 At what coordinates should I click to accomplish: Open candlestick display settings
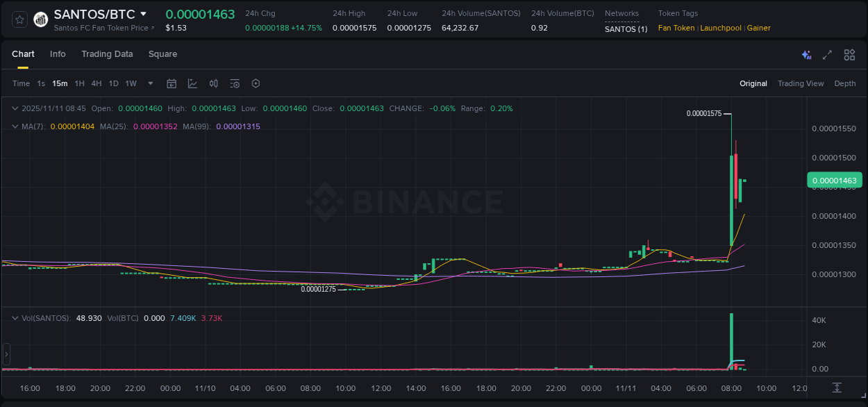pyautogui.click(x=213, y=83)
